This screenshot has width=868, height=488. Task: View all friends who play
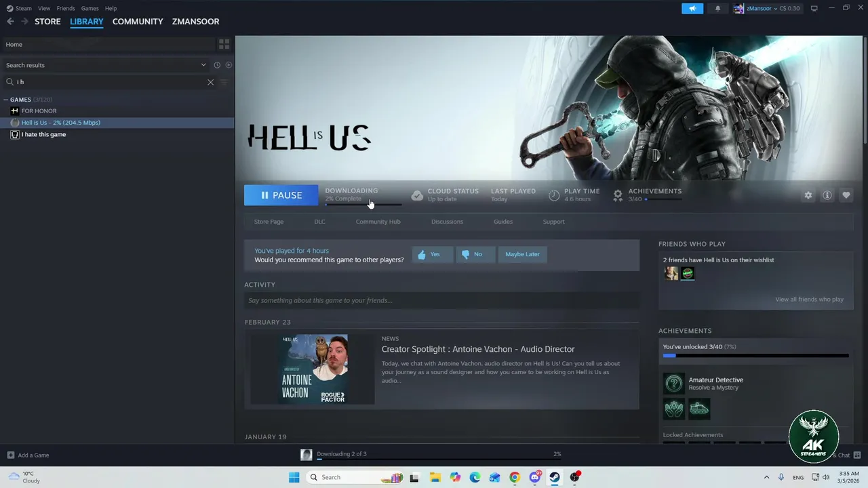pos(809,300)
